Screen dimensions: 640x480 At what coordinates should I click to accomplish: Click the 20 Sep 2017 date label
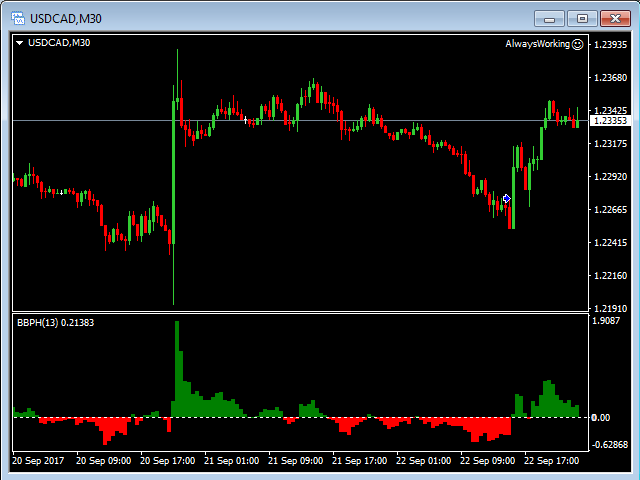click(37, 461)
